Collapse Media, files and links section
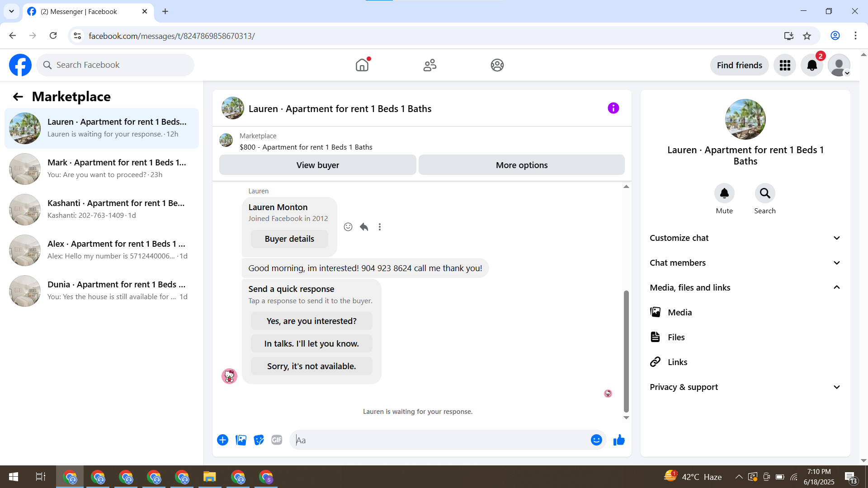 click(x=745, y=288)
